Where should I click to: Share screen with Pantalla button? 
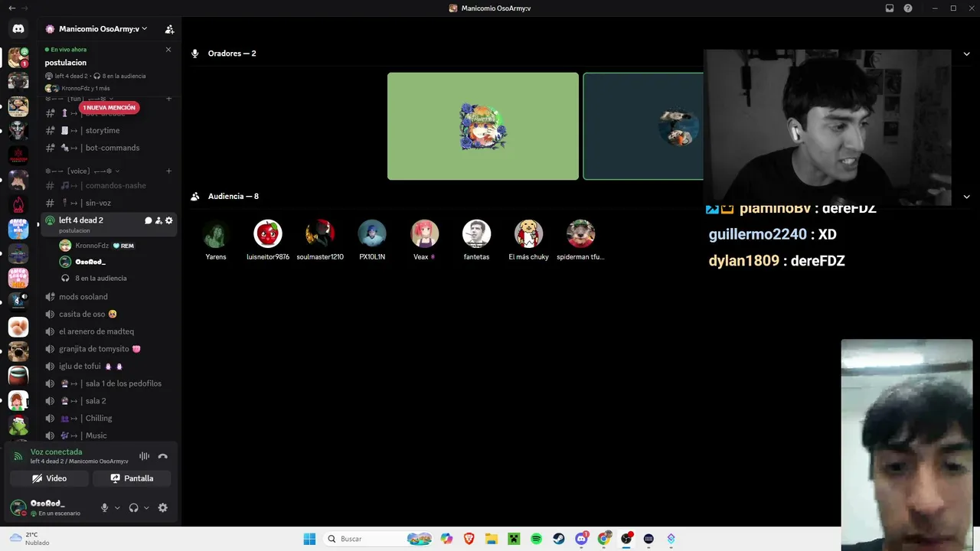[x=132, y=478]
